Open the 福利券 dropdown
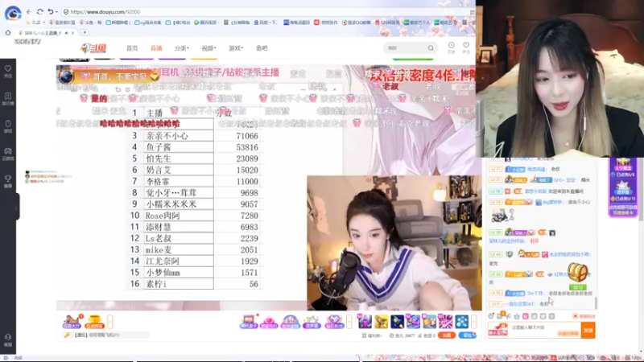This screenshot has width=644, height=362. point(372,335)
